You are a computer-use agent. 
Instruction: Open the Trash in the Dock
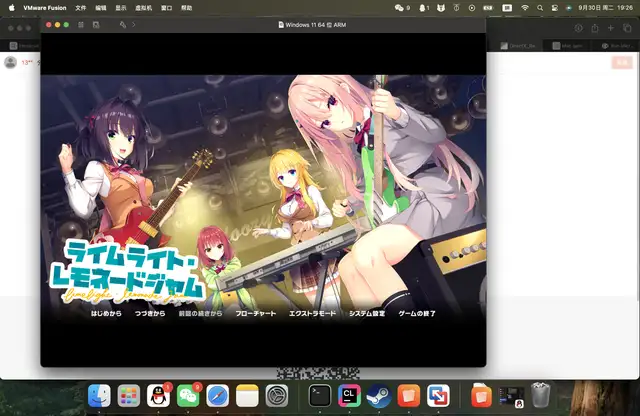(x=541, y=395)
